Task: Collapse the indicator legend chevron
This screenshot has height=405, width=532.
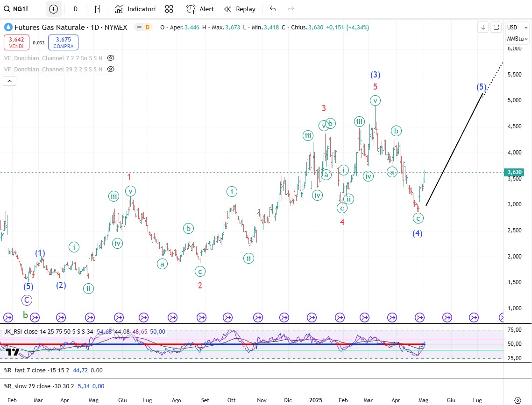Action: (x=9, y=81)
